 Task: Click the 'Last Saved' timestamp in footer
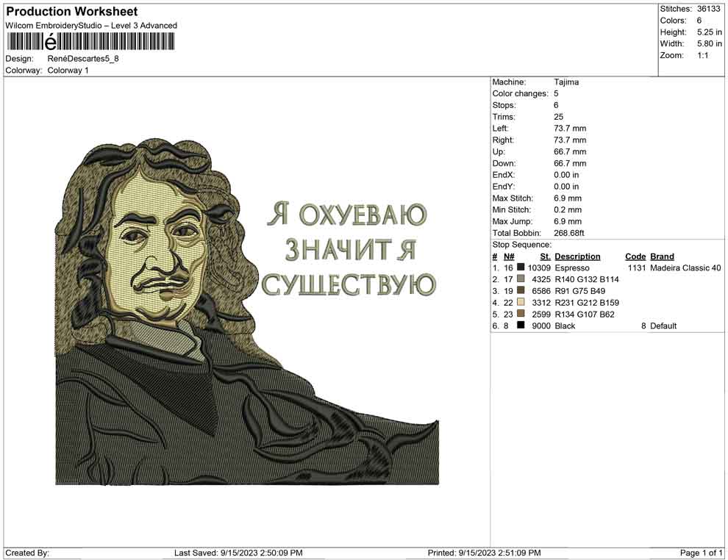point(238,553)
